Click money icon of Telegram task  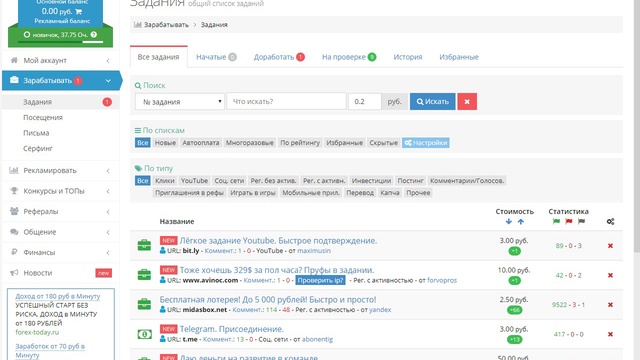coord(144,334)
